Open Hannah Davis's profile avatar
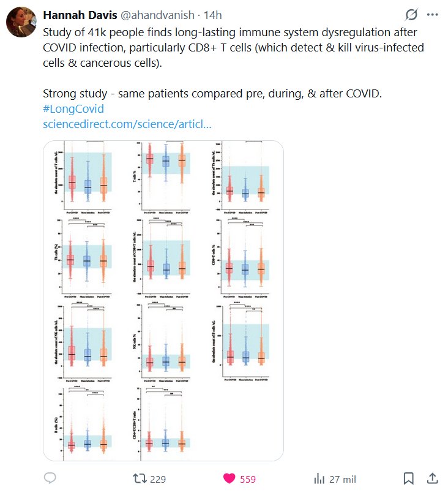Image resolution: width=448 pixels, height=495 pixels. [20, 22]
